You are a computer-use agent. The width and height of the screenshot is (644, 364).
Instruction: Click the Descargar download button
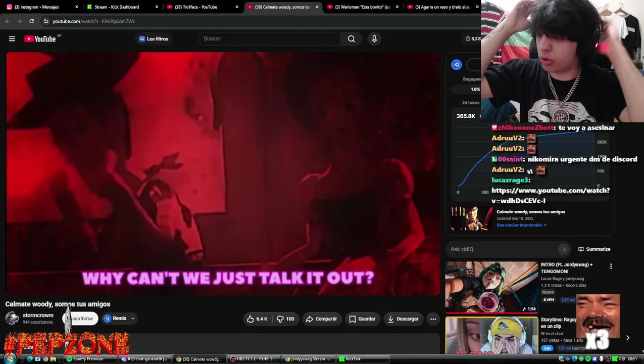(403, 319)
